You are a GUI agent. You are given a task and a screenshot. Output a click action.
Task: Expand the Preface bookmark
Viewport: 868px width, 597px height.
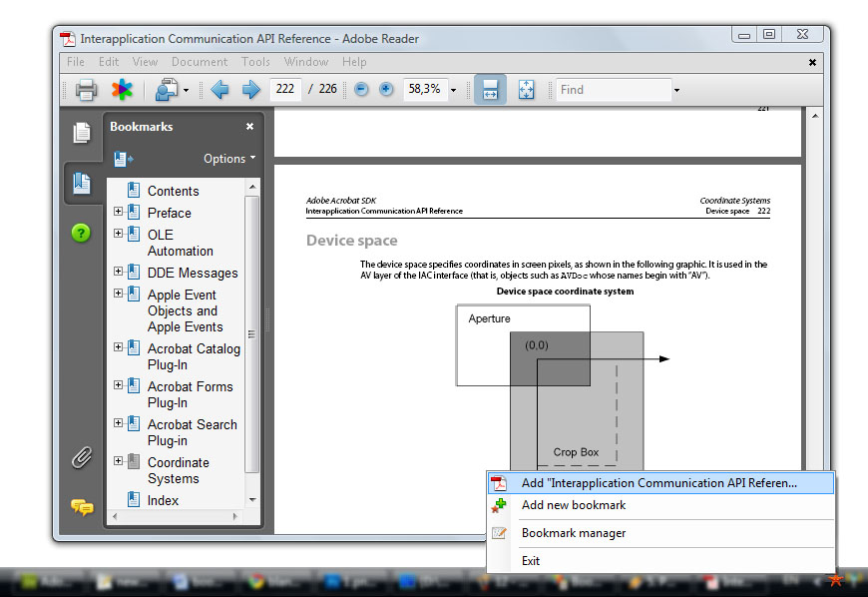click(118, 211)
